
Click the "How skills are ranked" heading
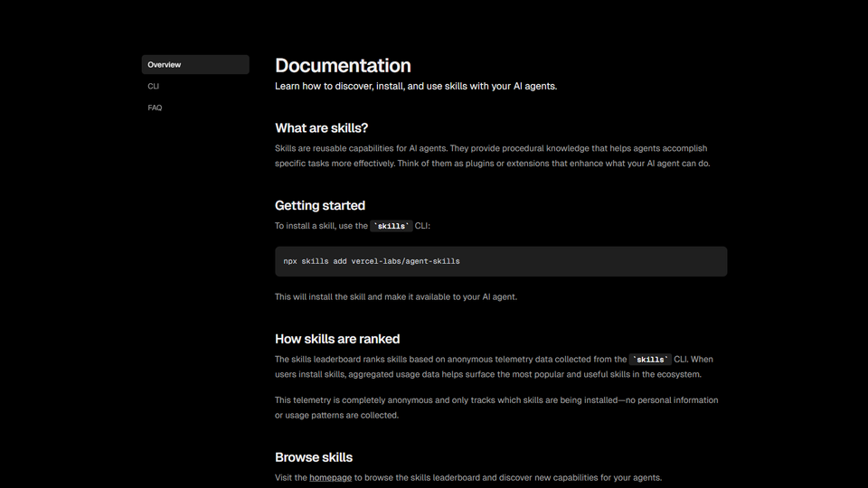click(x=337, y=339)
